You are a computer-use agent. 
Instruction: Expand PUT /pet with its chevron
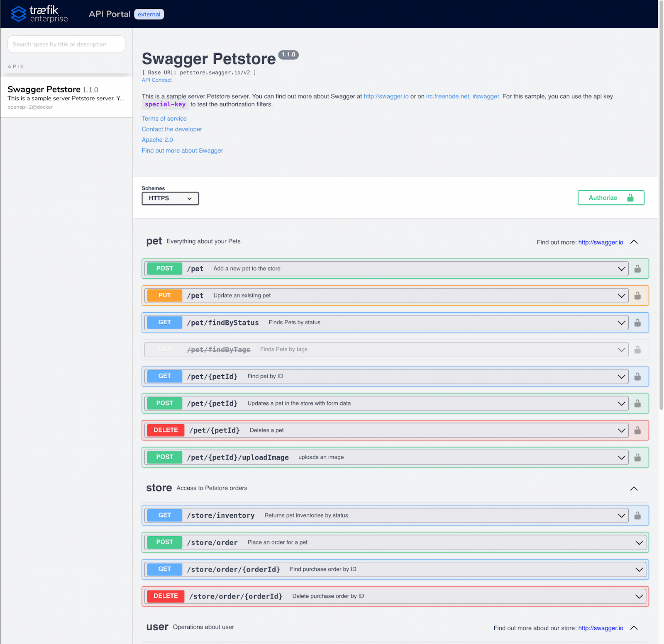[621, 296]
